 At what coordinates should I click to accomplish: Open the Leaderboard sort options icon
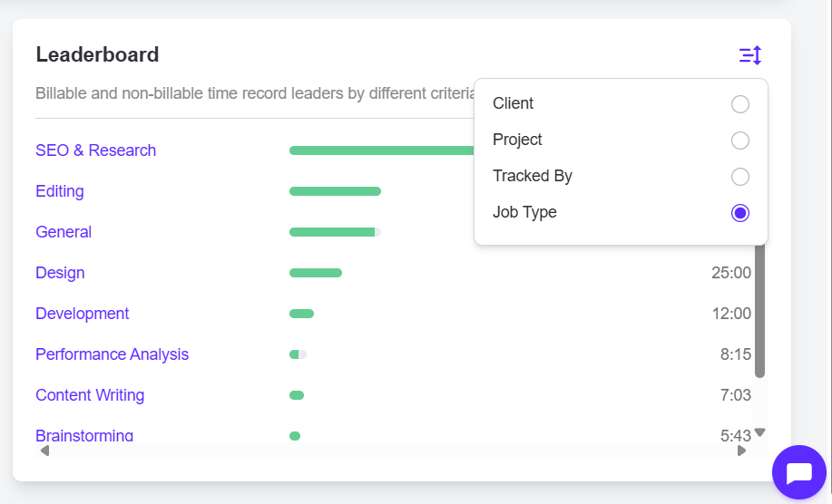point(750,55)
